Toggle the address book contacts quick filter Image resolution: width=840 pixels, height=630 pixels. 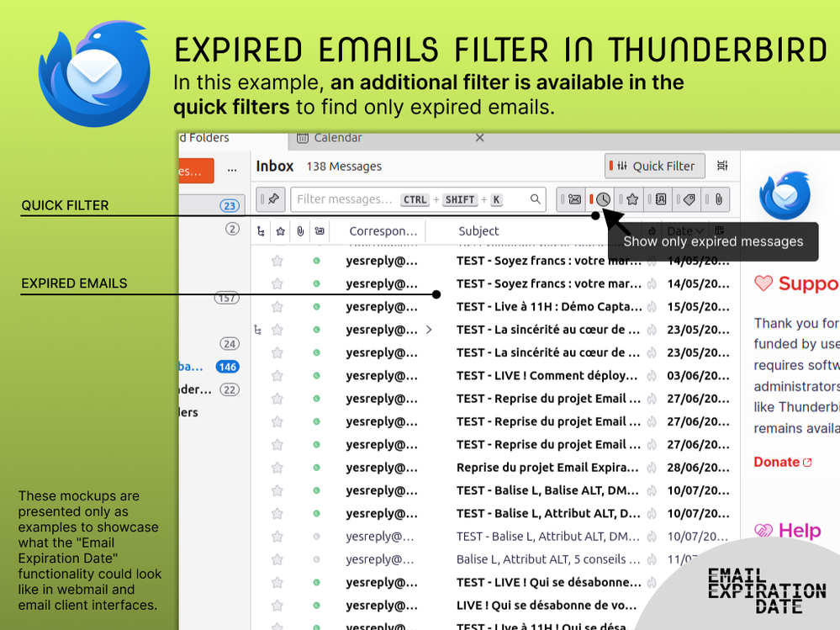click(x=658, y=199)
